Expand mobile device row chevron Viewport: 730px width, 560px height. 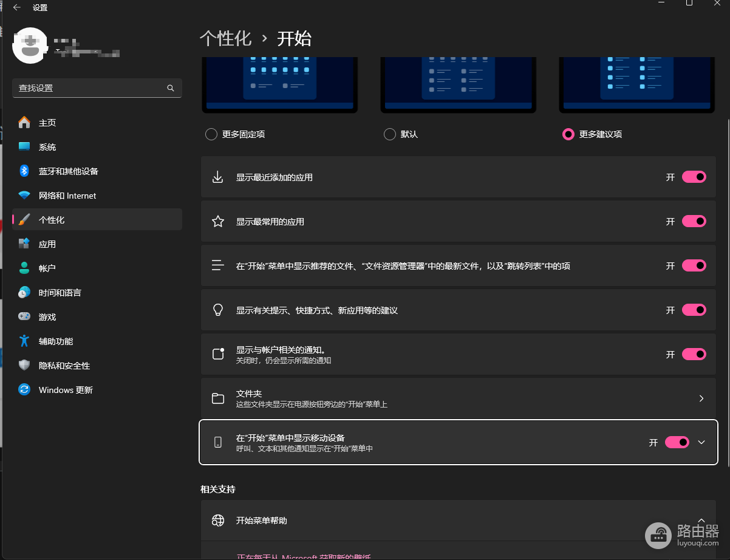point(701,443)
